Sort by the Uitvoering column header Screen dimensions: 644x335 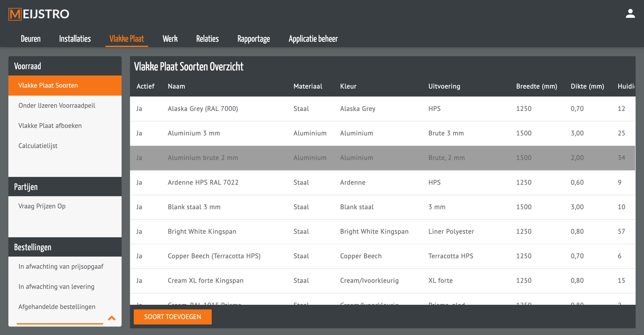tap(444, 86)
